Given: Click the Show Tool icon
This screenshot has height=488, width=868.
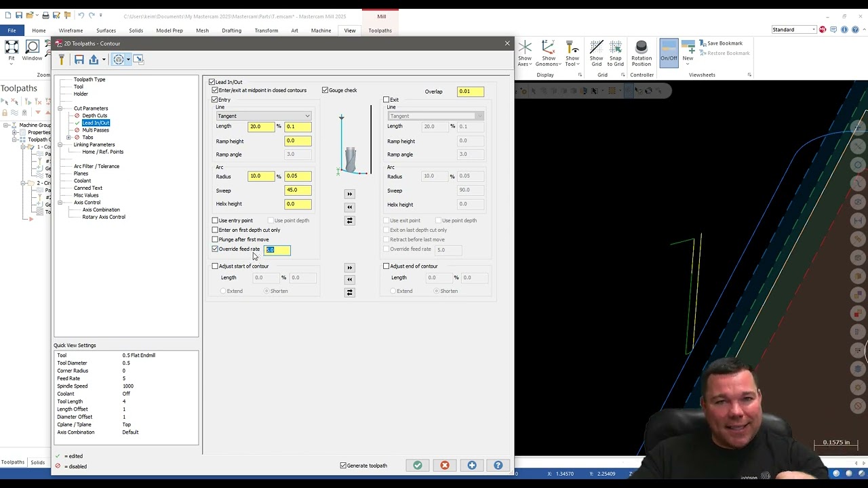Looking at the screenshot, I should pyautogui.click(x=572, y=47).
